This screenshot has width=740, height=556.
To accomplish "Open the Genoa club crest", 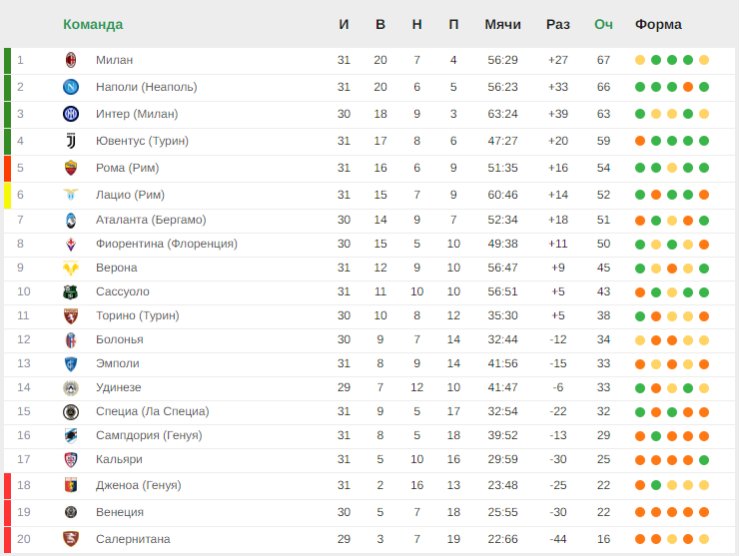I will 71,485.
